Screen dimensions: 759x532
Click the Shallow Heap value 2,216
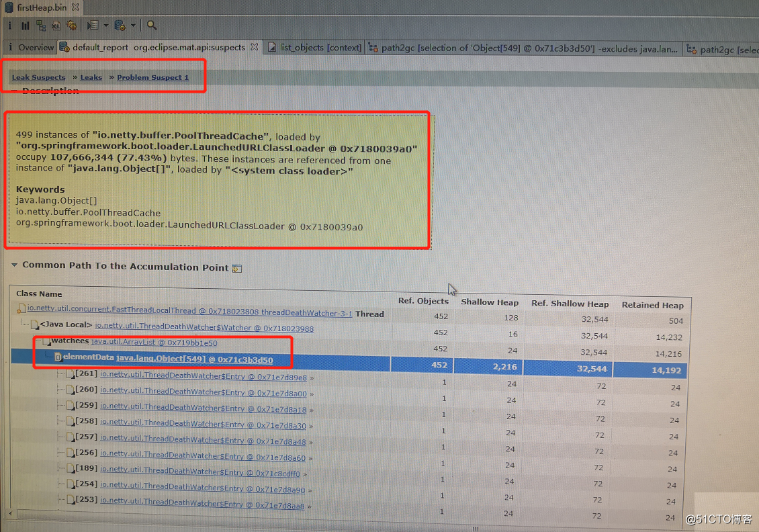pyautogui.click(x=505, y=367)
